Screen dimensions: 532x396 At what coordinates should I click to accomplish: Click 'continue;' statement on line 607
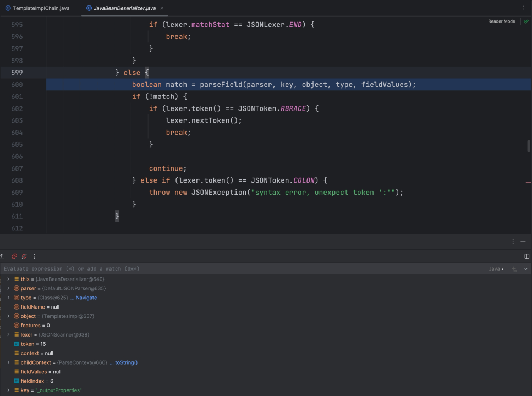[x=168, y=168]
